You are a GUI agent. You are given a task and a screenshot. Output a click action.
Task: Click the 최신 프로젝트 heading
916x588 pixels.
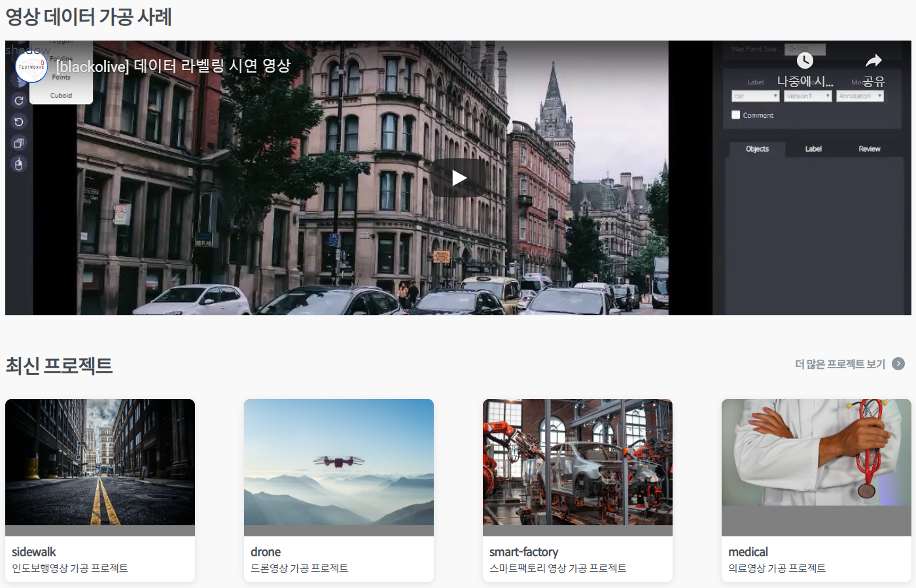(59, 366)
